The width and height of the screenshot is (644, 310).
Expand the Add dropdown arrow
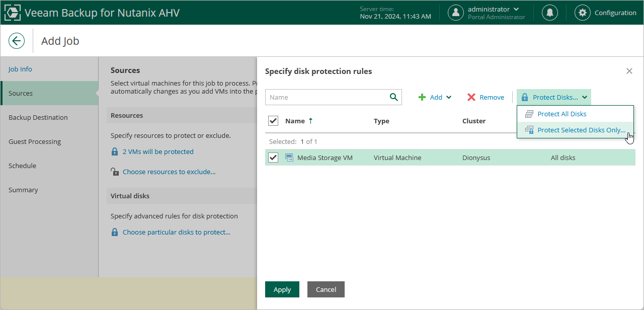[x=449, y=97]
